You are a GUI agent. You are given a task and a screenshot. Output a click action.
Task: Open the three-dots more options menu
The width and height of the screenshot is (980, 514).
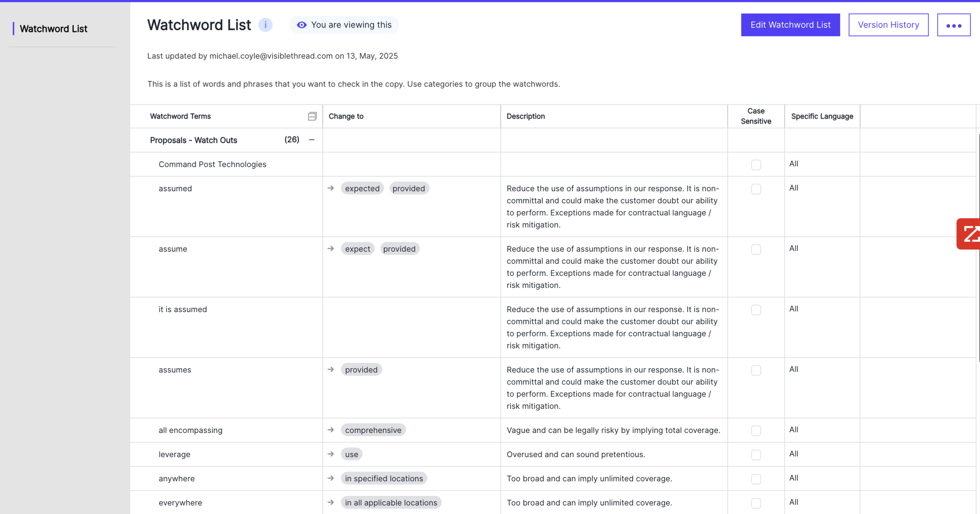coord(953,25)
